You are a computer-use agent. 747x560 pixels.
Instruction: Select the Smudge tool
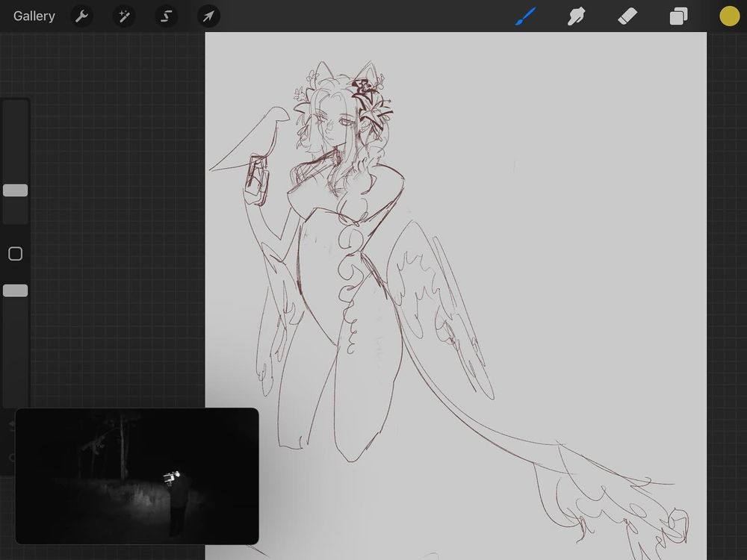click(576, 16)
